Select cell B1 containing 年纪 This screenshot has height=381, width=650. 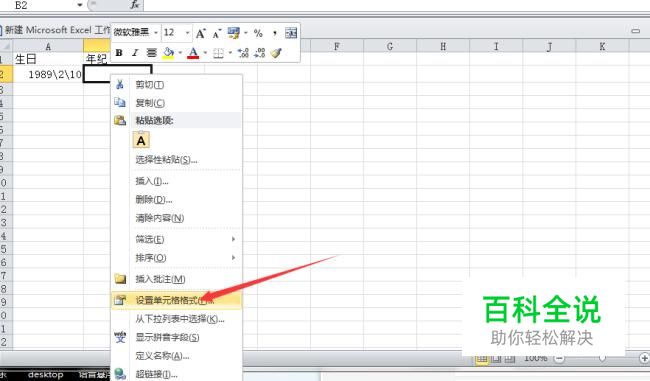(96, 59)
